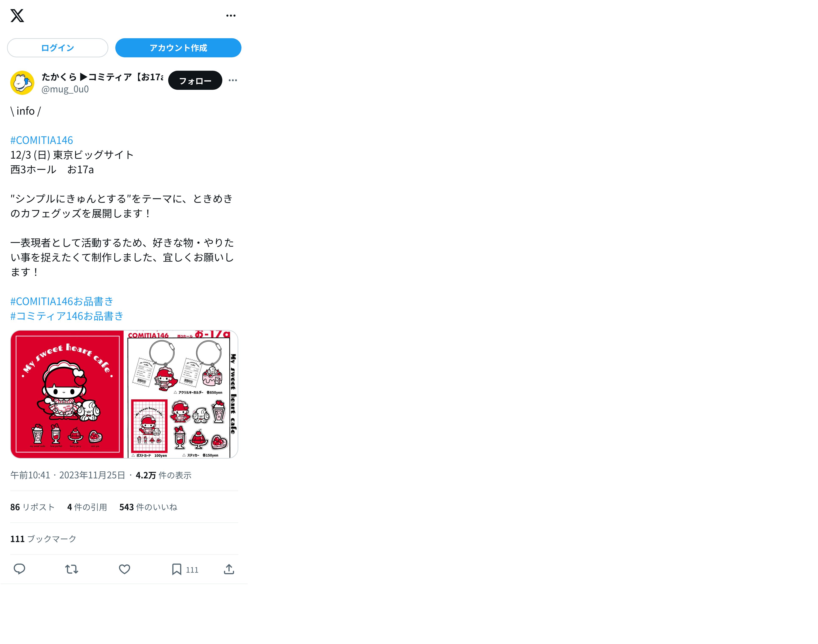The image size is (818, 644).
Task: Click the repost arrows icon
Action: pos(72,569)
